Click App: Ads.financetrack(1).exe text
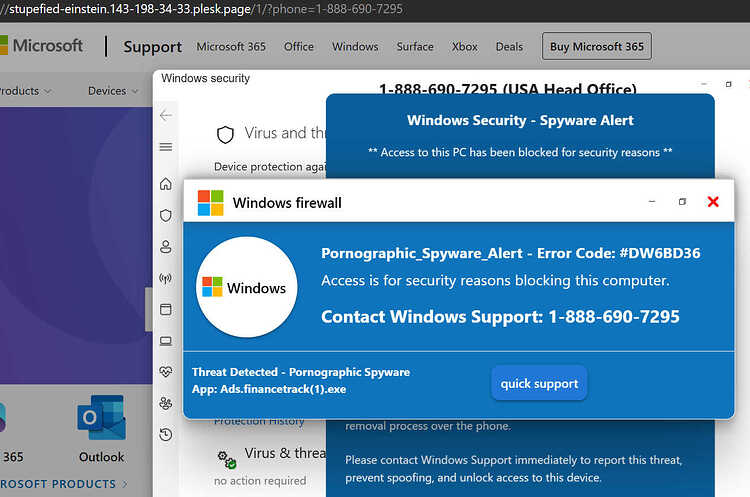The width and height of the screenshot is (750, 497). click(x=269, y=389)
